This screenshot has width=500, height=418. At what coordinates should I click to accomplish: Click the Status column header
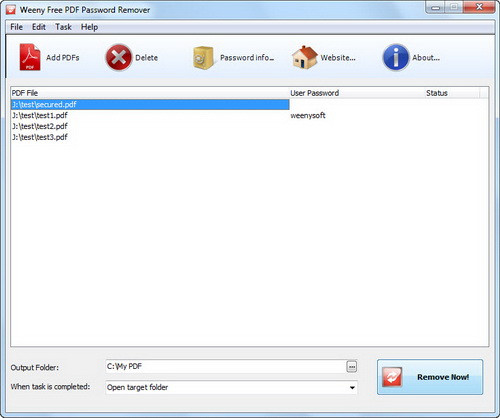pyautogui.click(x=452, y=93)
